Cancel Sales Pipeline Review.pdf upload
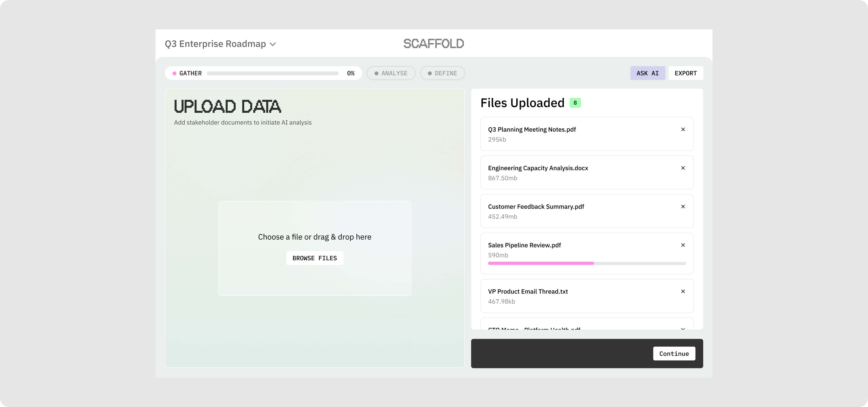 click(683, 245)
